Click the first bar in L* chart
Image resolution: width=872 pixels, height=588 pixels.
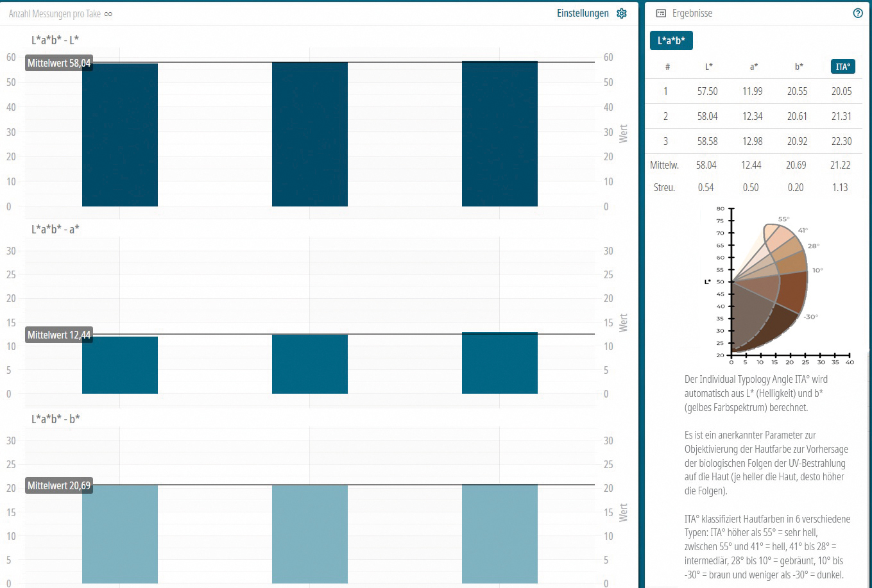pyautogui.click(x=120, y=135)
